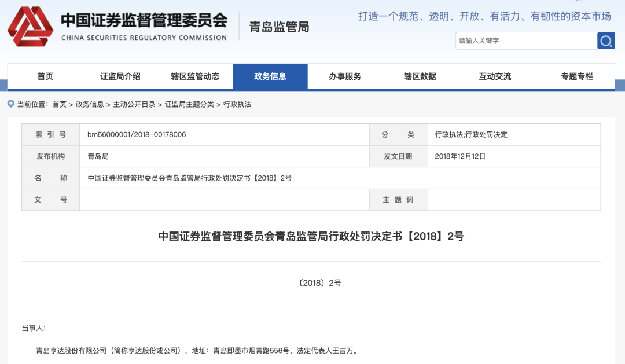The height and width of the screenshot is (364, 625).
Task: Click the 发布机构 label cell
Action: (x=50, y=156)
